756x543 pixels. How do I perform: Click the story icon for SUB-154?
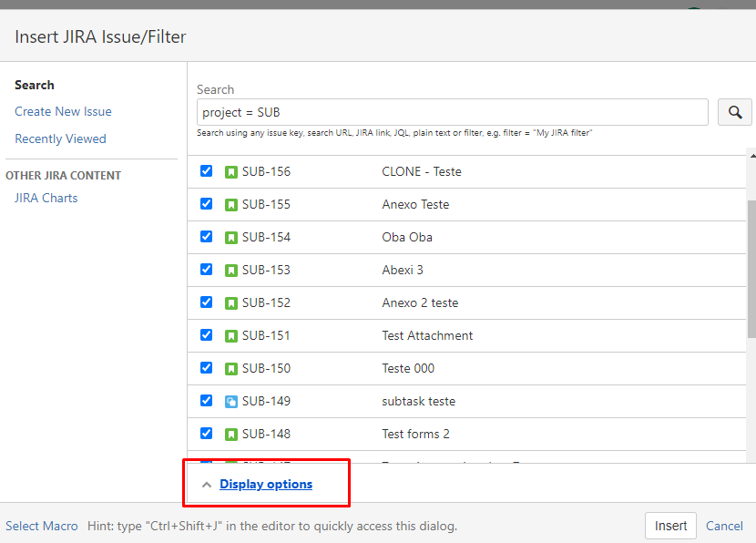click(231, 238)
